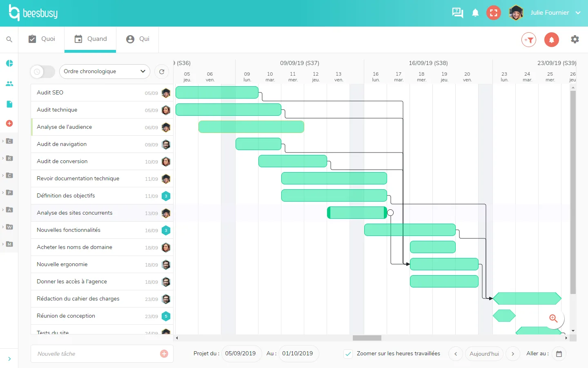Click the scroll down arrow of Gantt
The width and height of the screenshot is (588, 368).
tap(573, 331)
